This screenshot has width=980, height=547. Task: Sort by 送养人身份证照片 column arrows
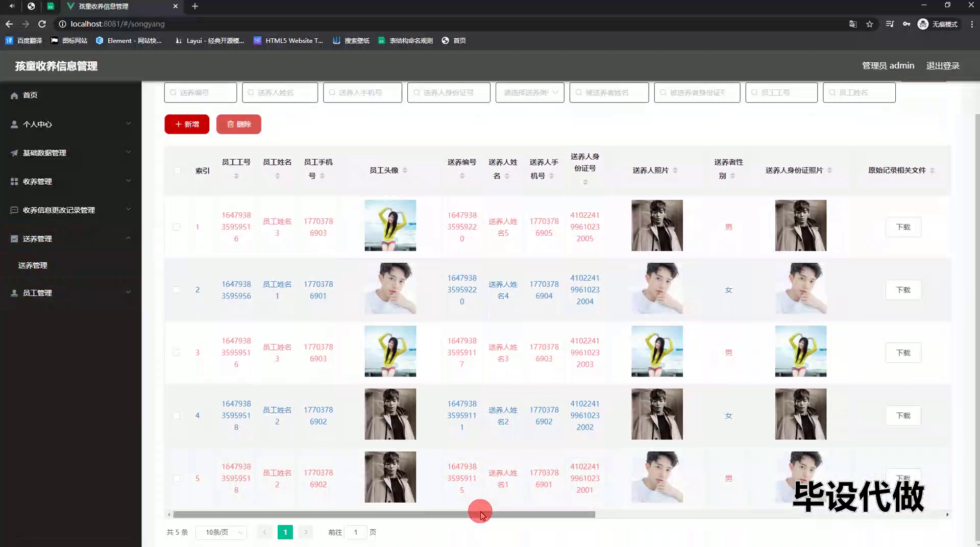829,170
